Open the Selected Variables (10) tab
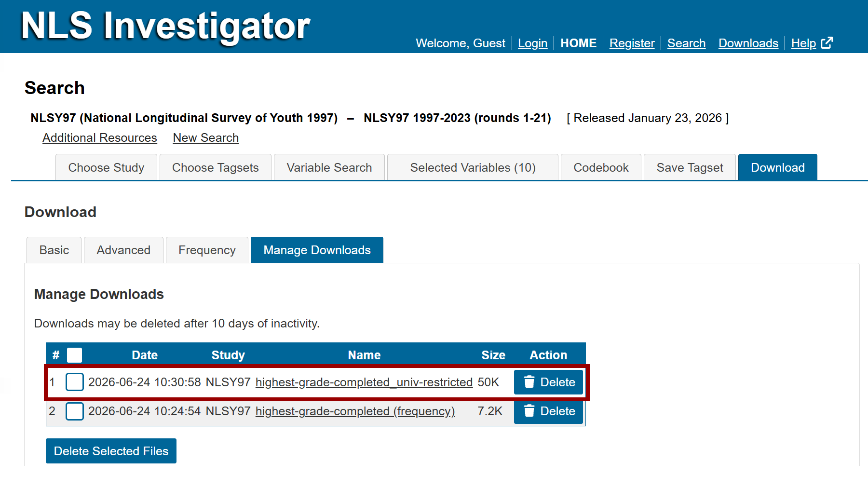The image size is (868, 489). [x=473, y=167]
